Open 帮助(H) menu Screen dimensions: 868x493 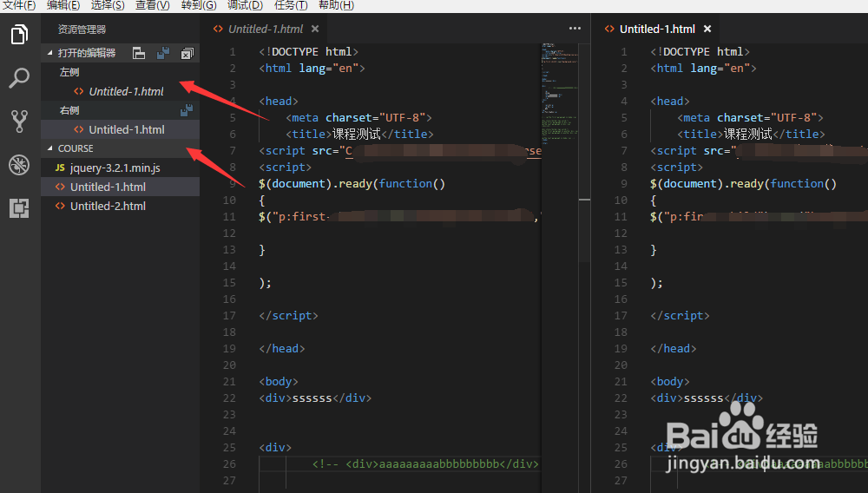point(337,5)
